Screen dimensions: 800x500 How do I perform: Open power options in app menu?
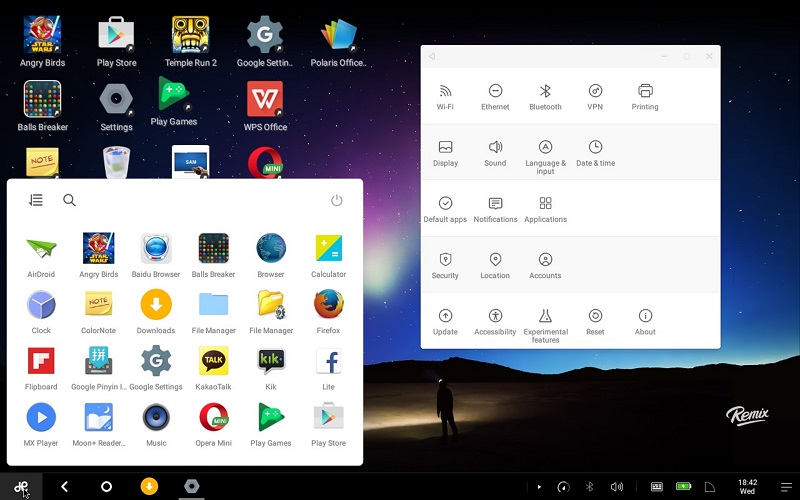click(337, 200)
